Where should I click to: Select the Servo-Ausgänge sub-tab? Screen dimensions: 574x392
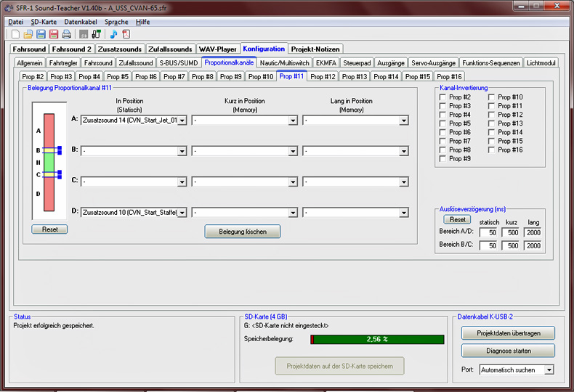coord(434,63)
